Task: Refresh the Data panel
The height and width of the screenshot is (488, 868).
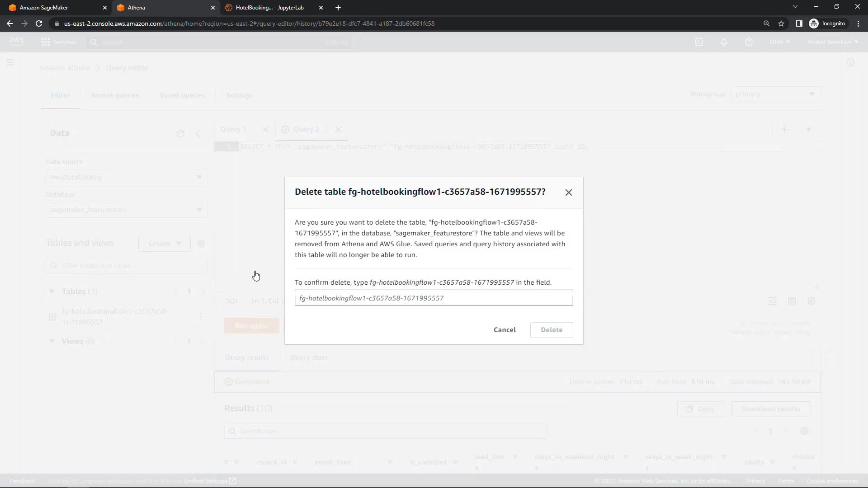Action: point(181,134)
